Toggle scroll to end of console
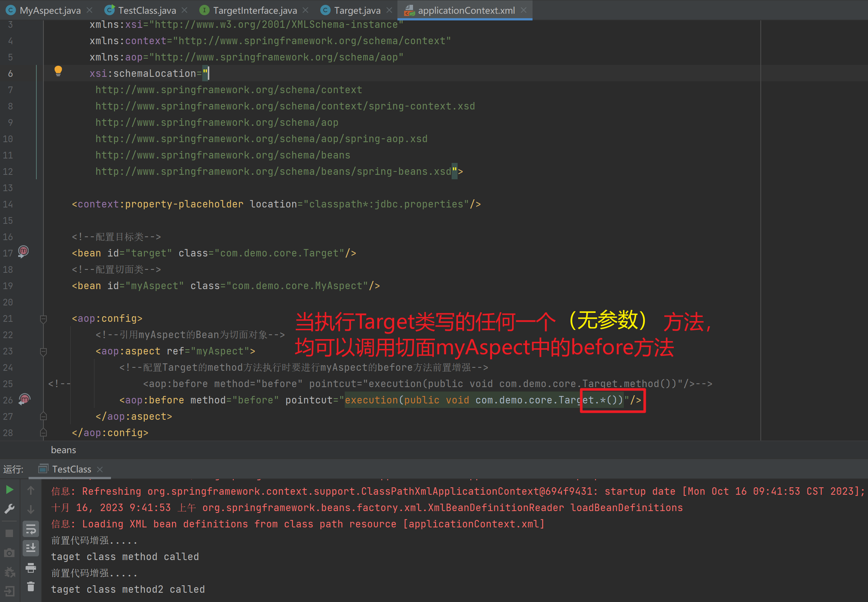868x602 pixels. tap(30, 549)
